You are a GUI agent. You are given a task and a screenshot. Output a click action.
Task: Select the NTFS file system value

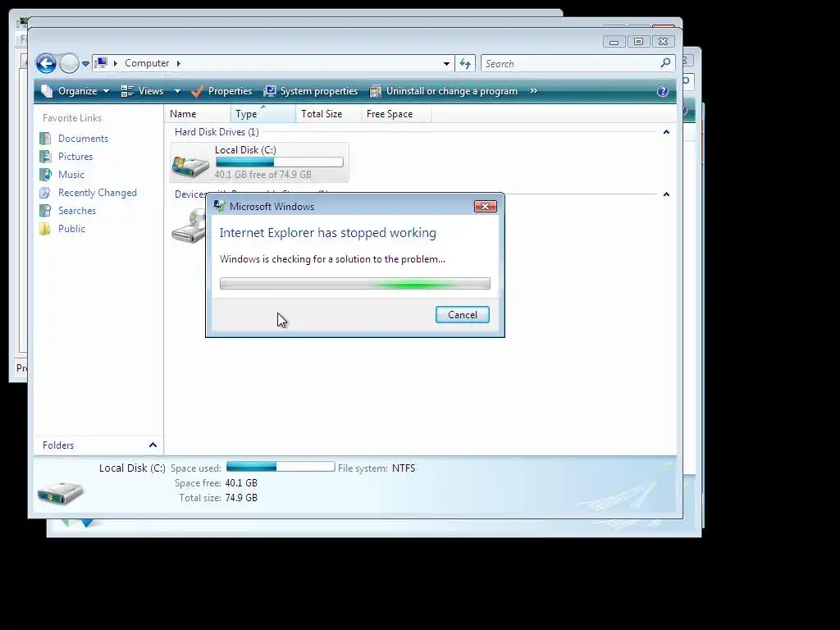(x=404, y=468)
